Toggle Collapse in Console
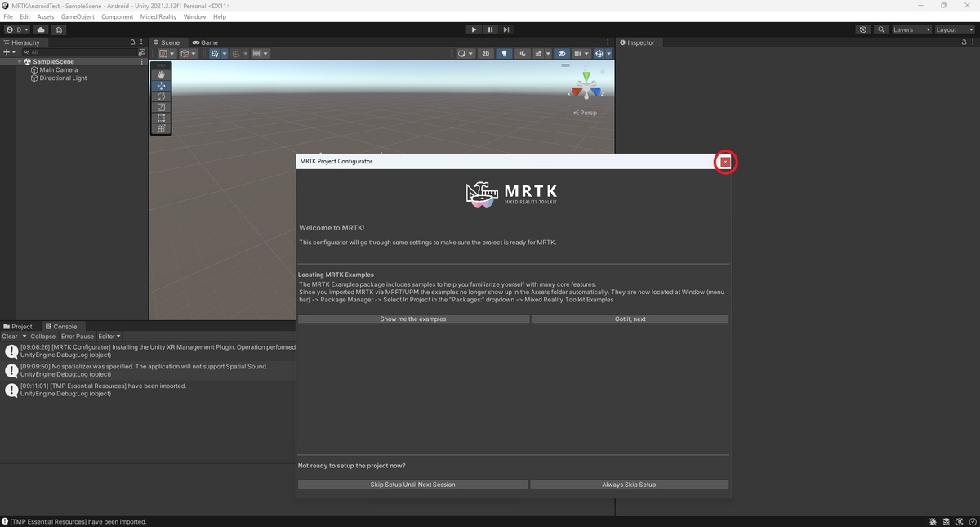 pyautogui.click(x=43, y=337)
